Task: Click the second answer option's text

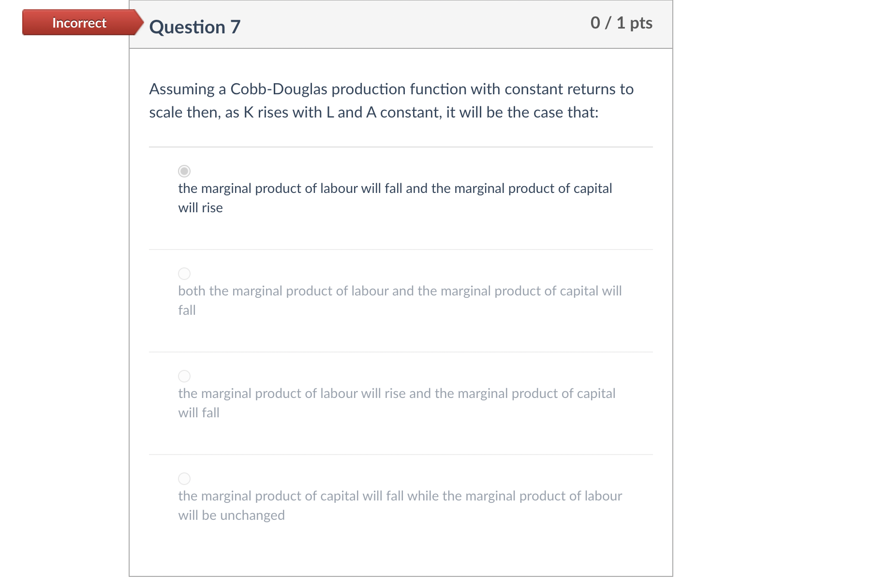Action: point(400,300)
